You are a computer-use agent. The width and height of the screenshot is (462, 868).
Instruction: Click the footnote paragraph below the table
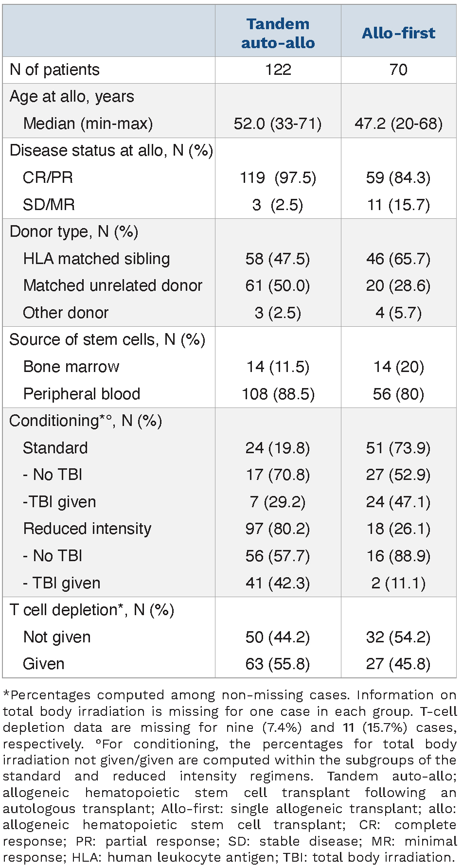[x=230, y=776]
